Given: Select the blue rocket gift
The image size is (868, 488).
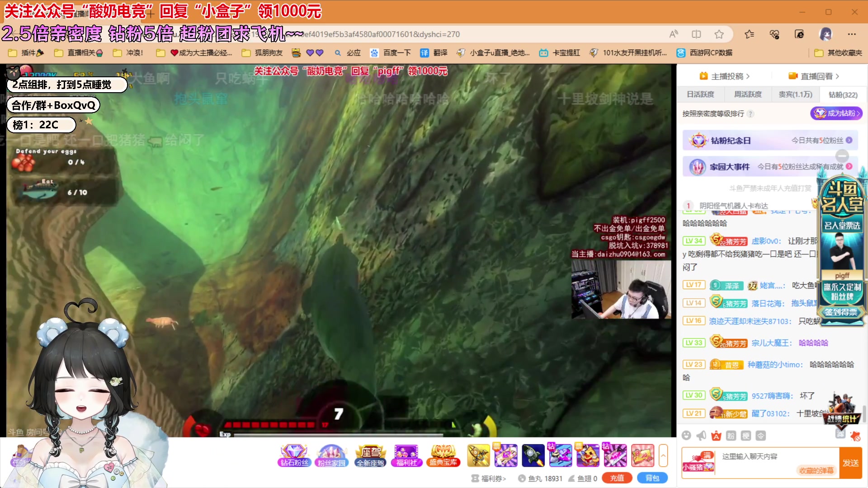Looking at the screenshot, I should 533,455.
